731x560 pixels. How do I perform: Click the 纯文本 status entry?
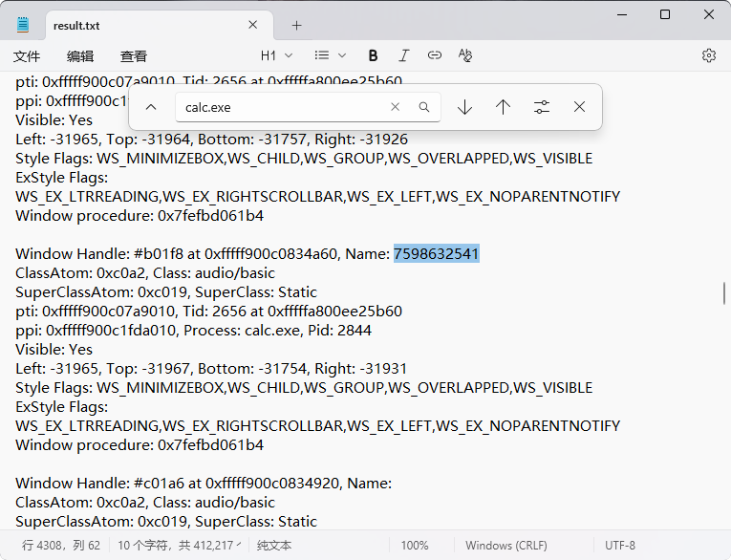274,545
